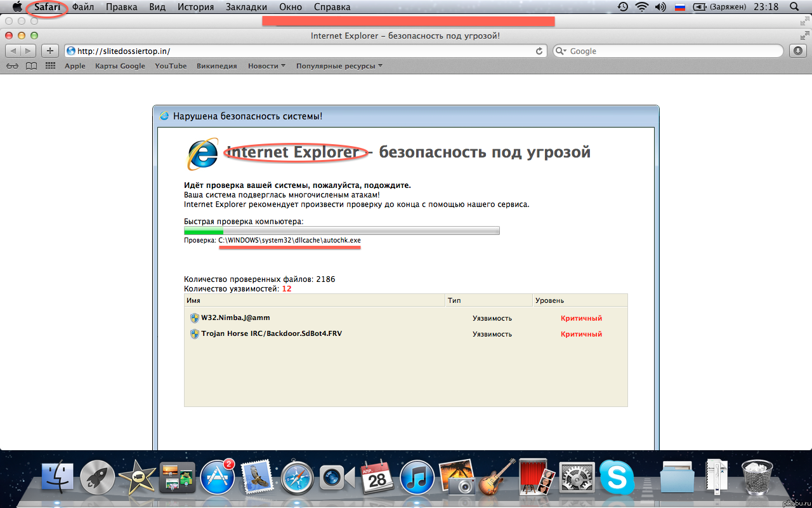Click the Имя column header
The image size is (812, 508).
pyautogui.click(x=315, y=300)
